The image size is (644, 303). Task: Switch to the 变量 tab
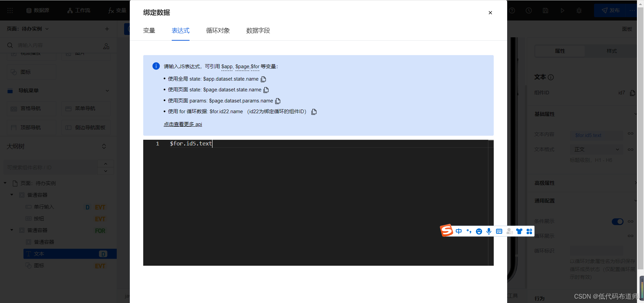point(149,31)
